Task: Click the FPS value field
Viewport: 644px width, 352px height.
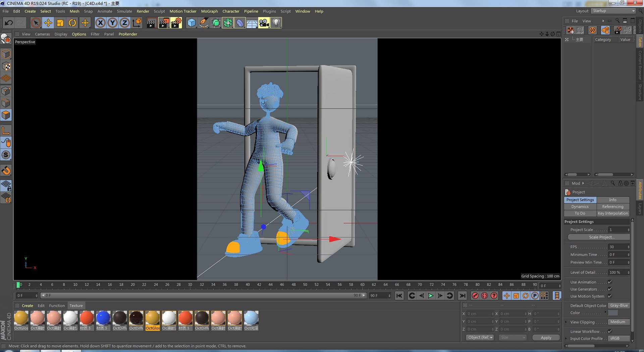Action: 619,247
